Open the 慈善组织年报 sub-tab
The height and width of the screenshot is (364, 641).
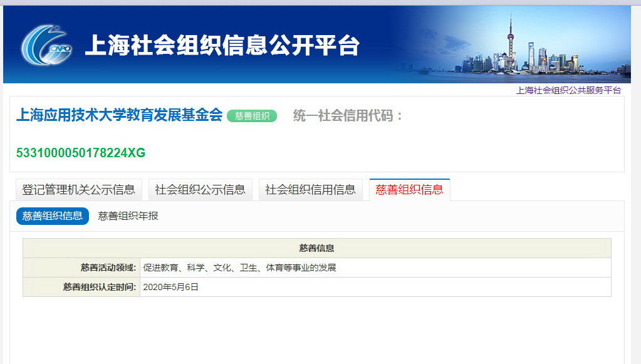[x=128, y=216]
